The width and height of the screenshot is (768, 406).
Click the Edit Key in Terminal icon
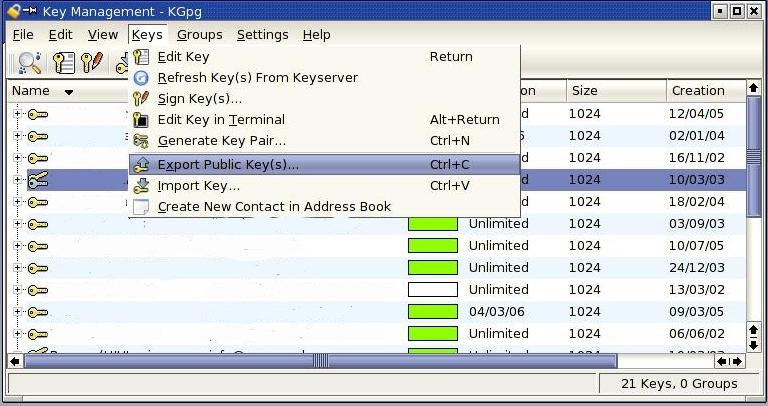coord(141,119)
